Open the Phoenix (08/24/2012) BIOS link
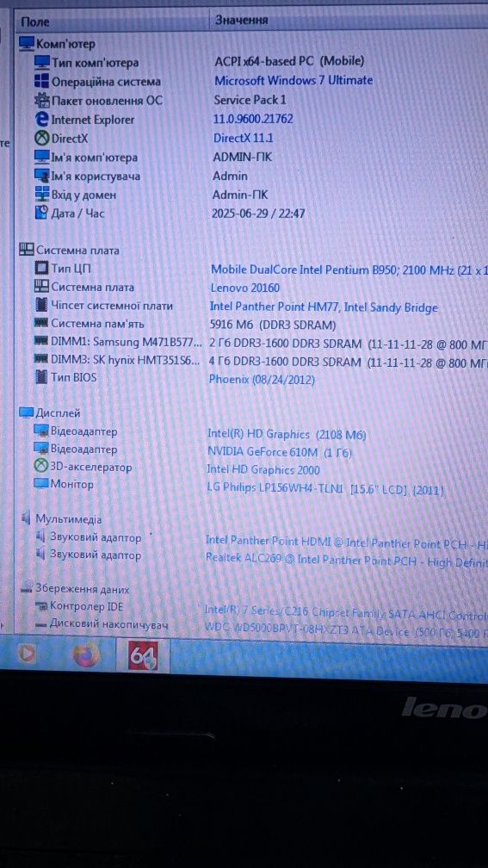The image size is (488, 868). click(262, 380)
